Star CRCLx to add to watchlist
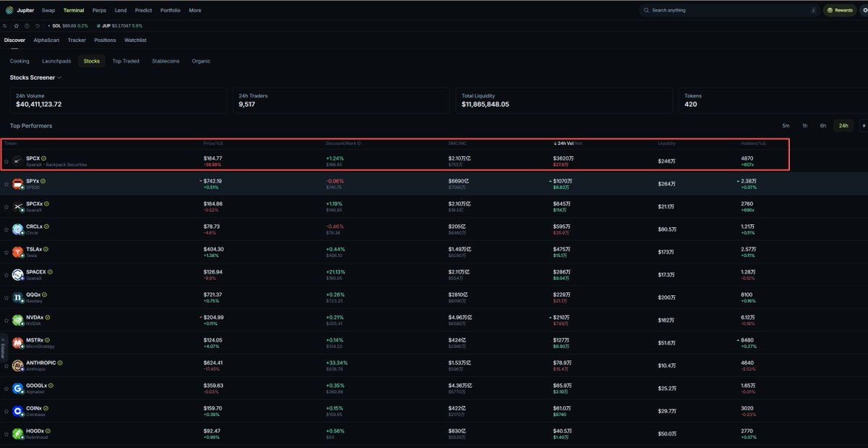 [7, 229]
